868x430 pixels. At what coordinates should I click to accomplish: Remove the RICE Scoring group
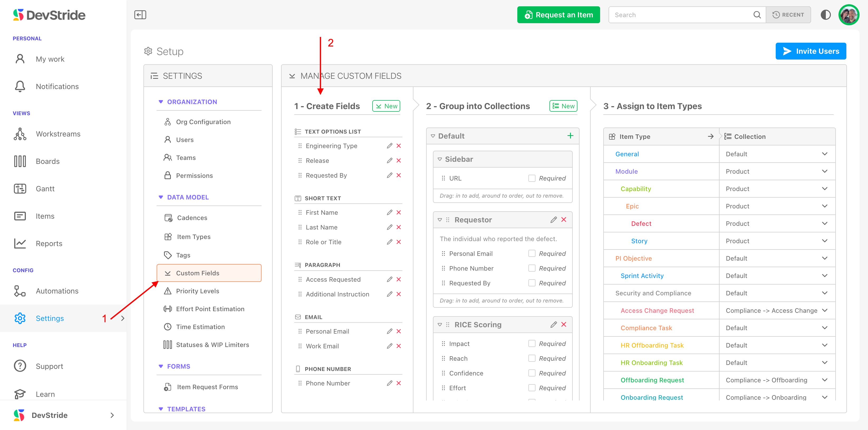click(x=564, y=325)
